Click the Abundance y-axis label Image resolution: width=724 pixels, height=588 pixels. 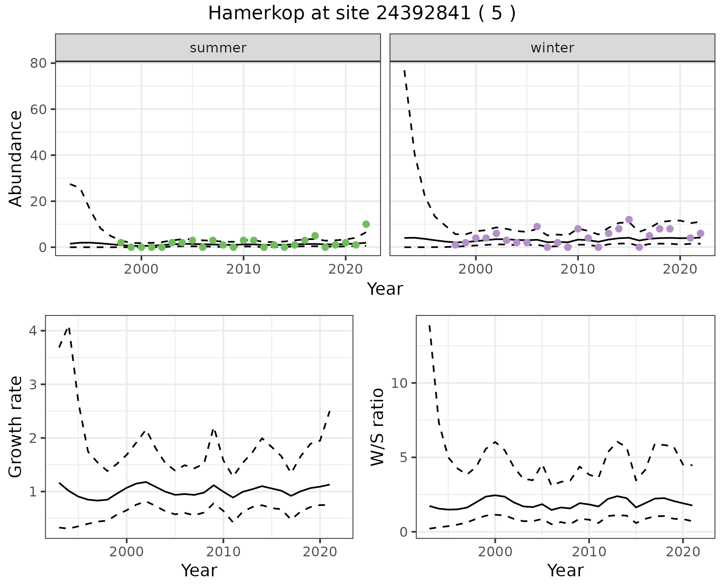pos(15,158)
